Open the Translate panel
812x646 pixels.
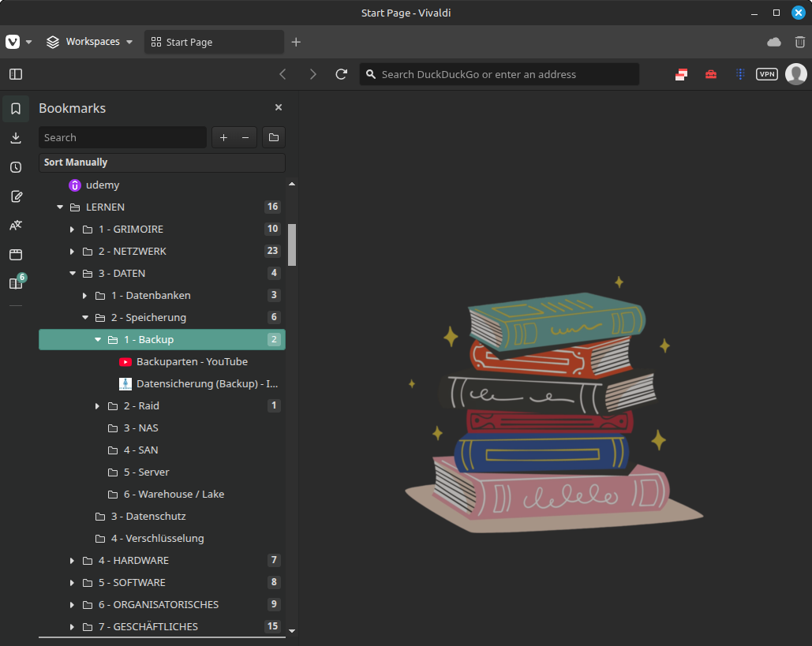(16, 225)
